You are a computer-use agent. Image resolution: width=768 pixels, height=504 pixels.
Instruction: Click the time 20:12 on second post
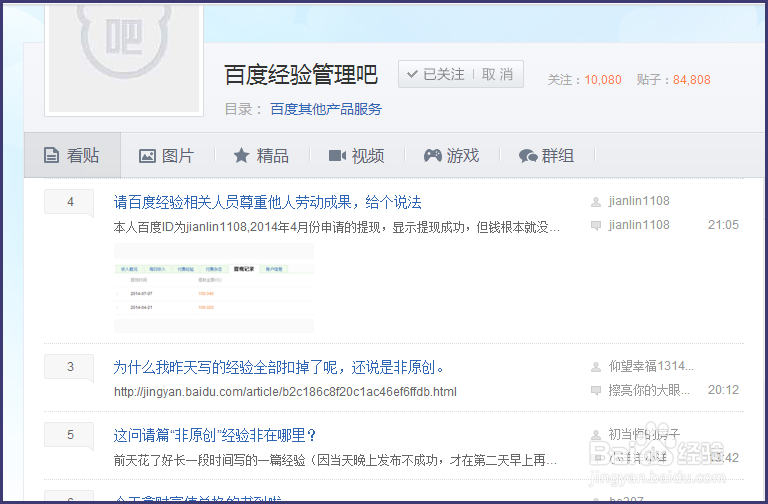tap(723, 390)
